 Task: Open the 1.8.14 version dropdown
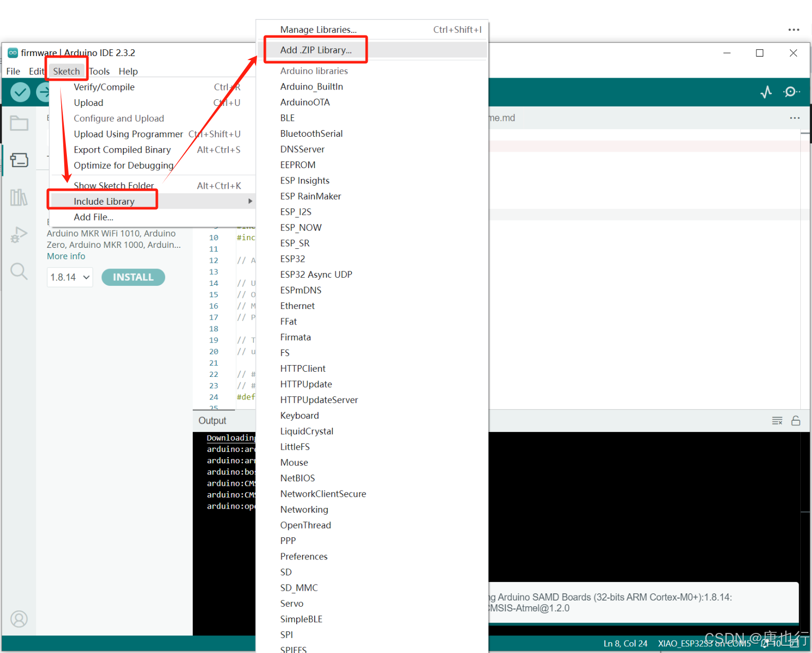click(70, 277)
